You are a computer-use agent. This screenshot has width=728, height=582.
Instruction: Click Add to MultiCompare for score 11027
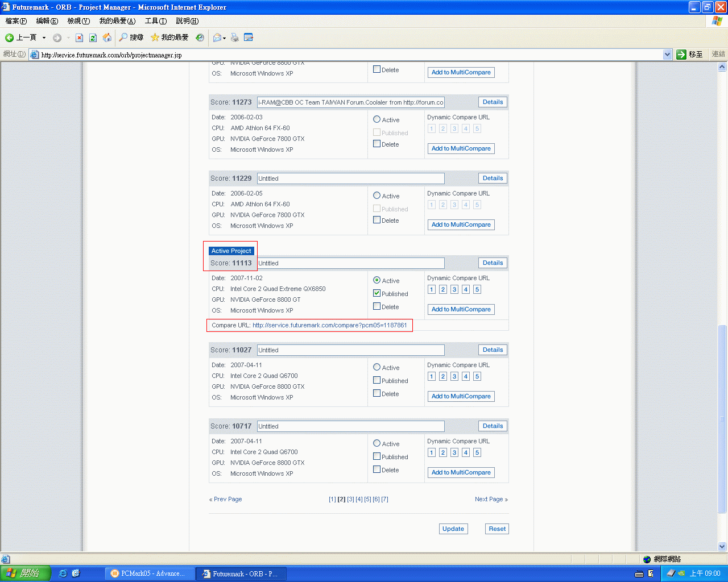coord(461,396)
